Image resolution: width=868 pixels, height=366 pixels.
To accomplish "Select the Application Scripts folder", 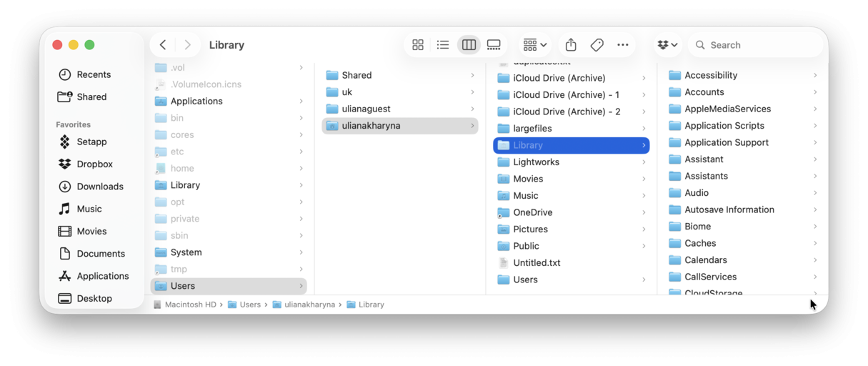I will pyautogui.click(x=743, y=125).
